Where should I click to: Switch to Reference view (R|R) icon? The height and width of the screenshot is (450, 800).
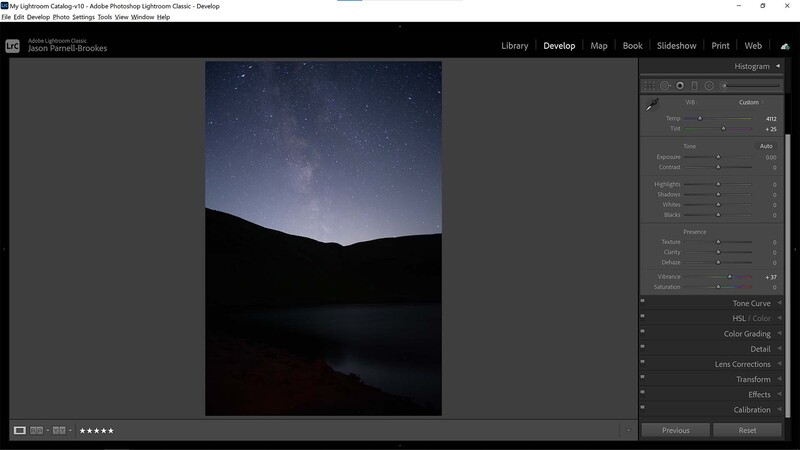pyautogui.click(x=36, y=431)
